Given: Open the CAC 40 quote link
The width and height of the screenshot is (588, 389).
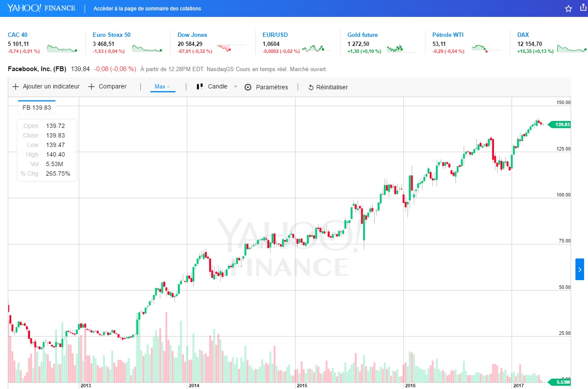Looking at the screenshot, I should click(x=17, y=35).
